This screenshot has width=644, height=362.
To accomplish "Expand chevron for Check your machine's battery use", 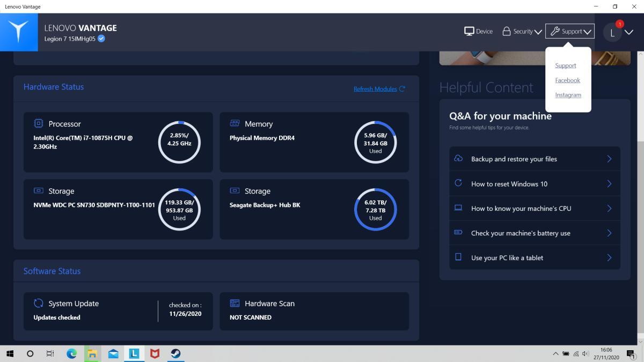I will 609,233.
